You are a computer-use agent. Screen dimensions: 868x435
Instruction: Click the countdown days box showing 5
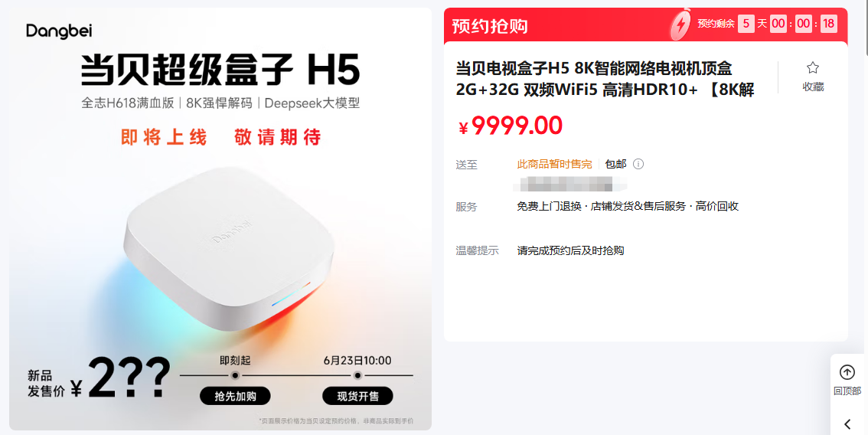746,24
